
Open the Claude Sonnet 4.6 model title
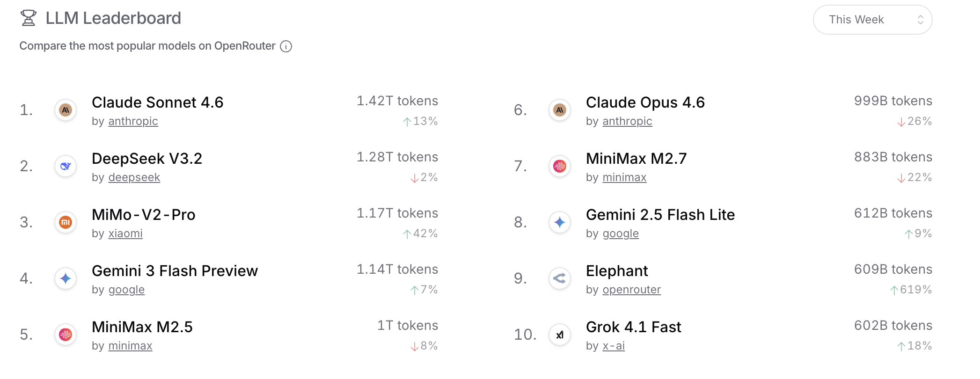[x=158, y=102]
